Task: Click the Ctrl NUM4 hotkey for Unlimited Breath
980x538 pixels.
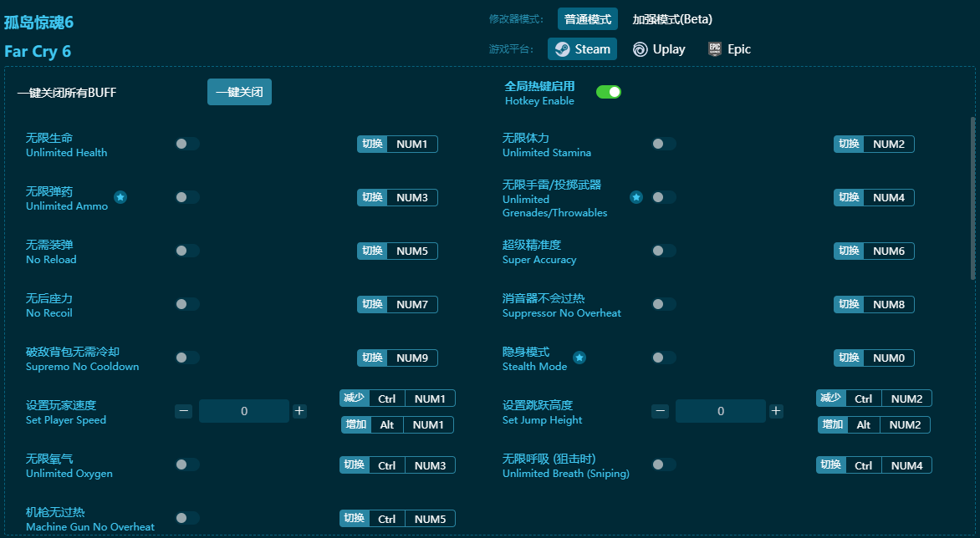Action: 874,465
